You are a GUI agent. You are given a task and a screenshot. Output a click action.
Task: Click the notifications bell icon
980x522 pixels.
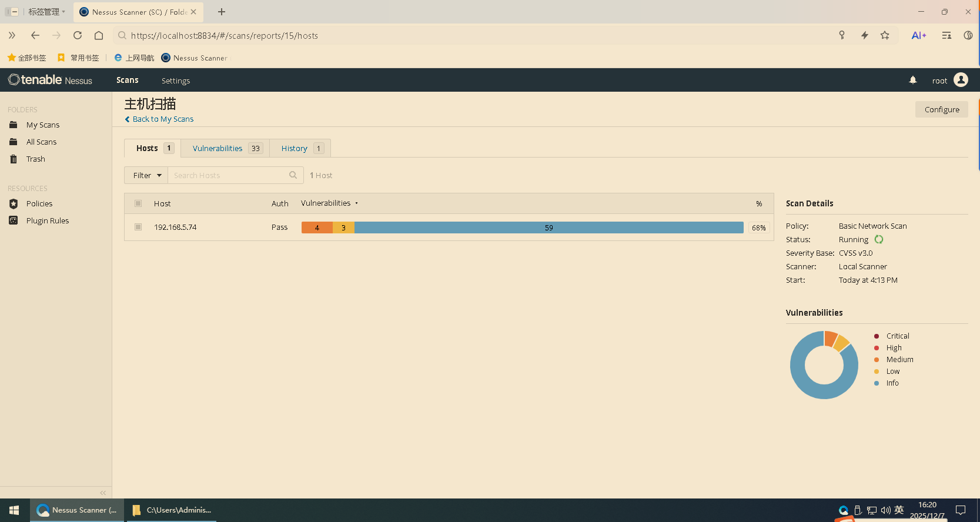pyautogui.click(x=913, y=80)
